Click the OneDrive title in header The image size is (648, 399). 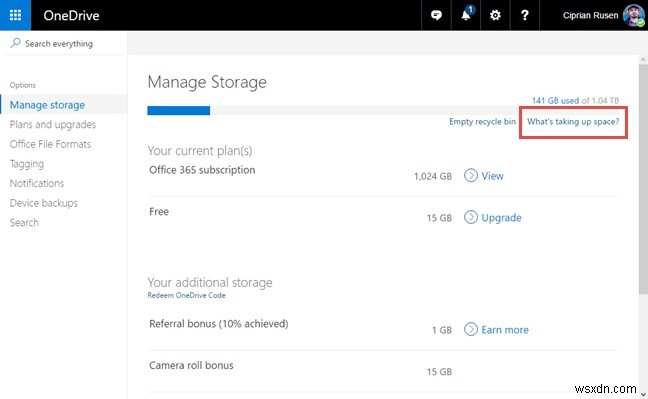click(71, 15)
